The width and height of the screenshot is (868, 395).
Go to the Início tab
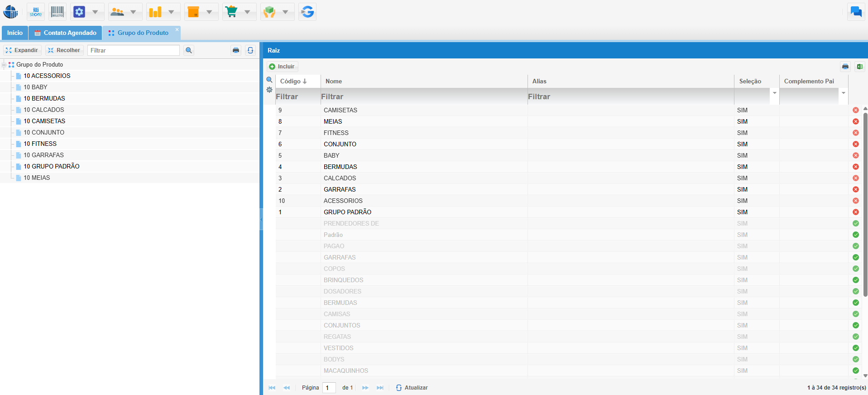pyautogui.click(x=14, y=33)
